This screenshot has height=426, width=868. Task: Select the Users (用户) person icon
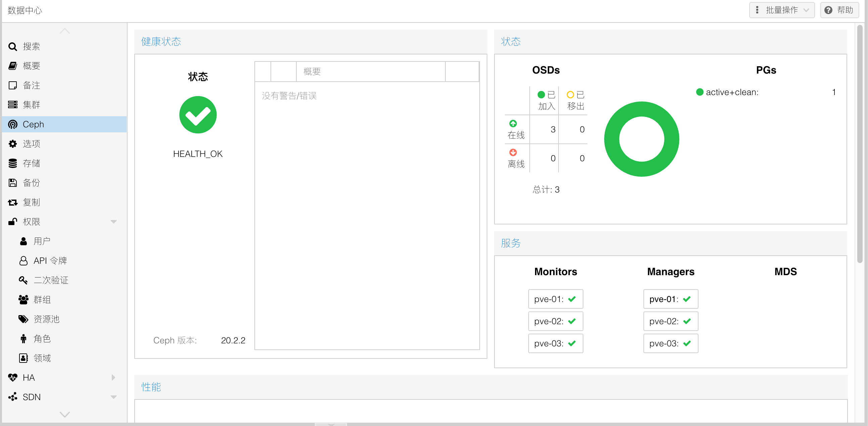tap(23, 241)
